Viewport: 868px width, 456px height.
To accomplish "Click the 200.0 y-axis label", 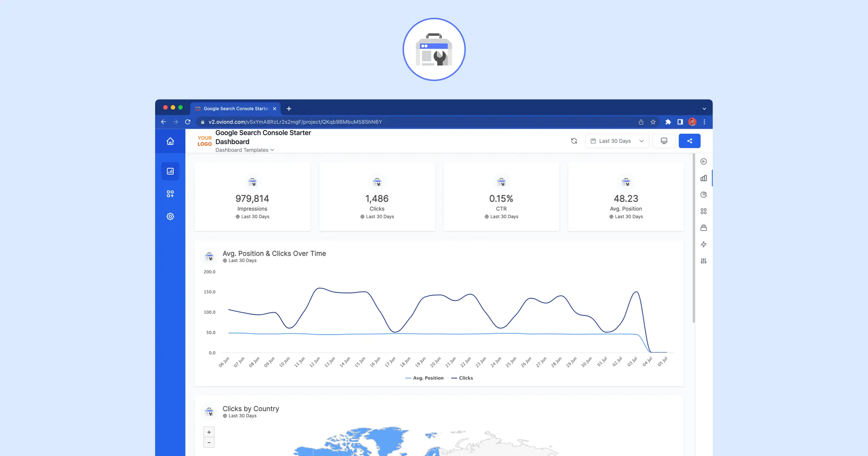I will (209, 272).
